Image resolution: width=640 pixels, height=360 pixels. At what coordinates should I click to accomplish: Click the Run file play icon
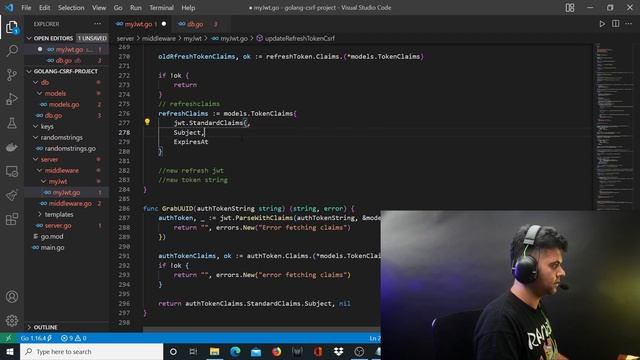(602, 24)
